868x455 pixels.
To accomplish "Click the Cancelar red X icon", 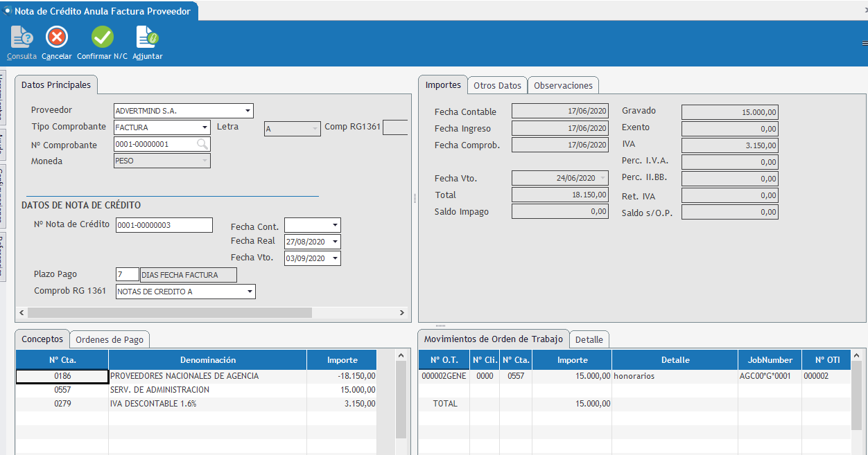I will point(56,37).
